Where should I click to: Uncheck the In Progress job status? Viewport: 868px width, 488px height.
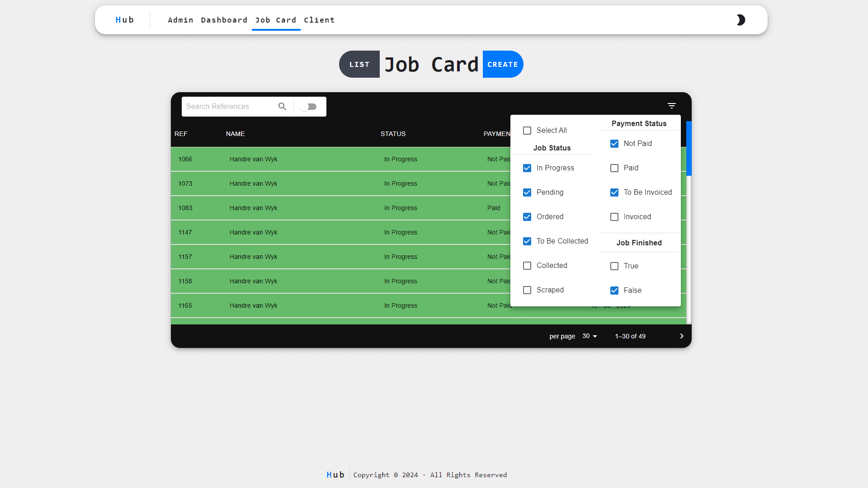pyautogui.click(x=527, y=168)
